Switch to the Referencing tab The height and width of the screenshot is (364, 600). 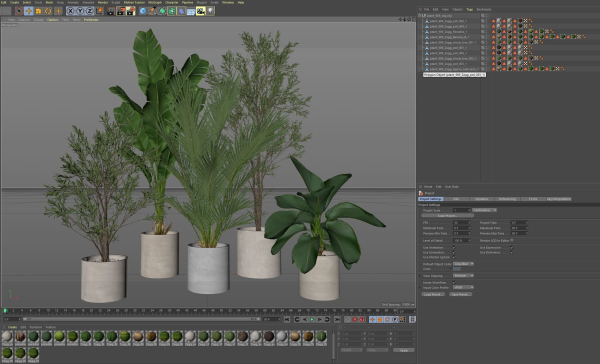pos(507,199)
